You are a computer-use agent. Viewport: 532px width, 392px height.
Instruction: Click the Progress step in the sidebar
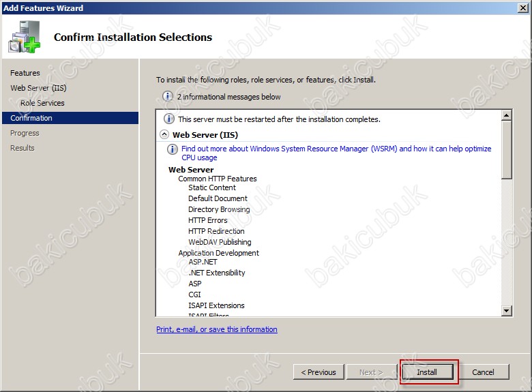tap(25, 133)
